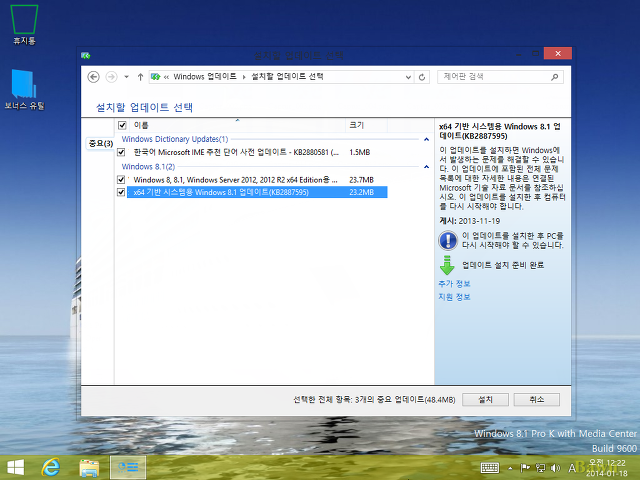Uncheck the Windows 8, 8.1, Server 2012 update
This screenshot has height=480, width=640.
[x=121, y=180]
